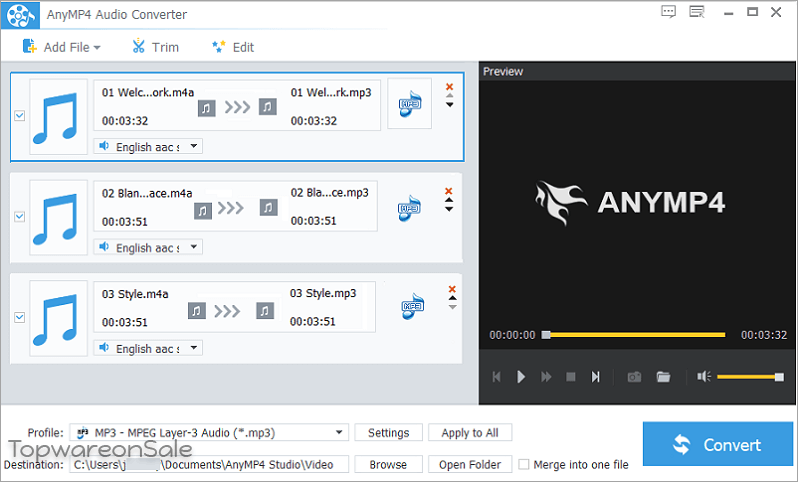Select the 02 Blan...ace.m4a music note thumbnail

[x=58, y=217]
